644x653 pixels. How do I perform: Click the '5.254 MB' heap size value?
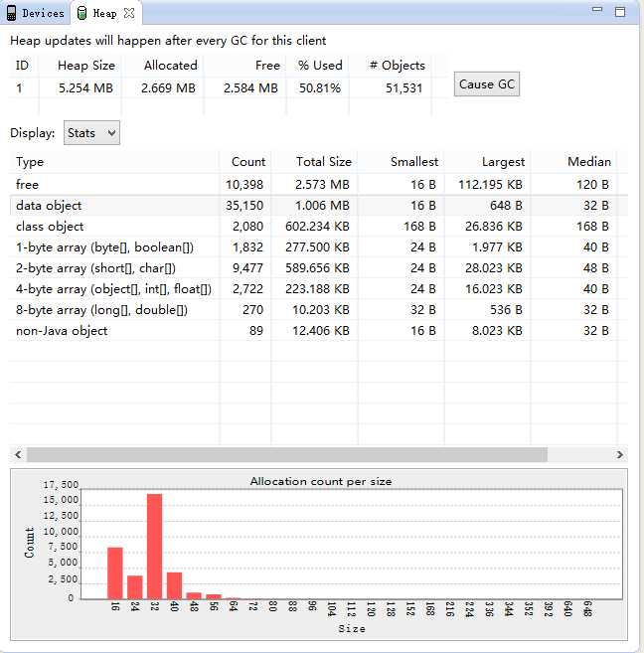(x=85, y=87)
